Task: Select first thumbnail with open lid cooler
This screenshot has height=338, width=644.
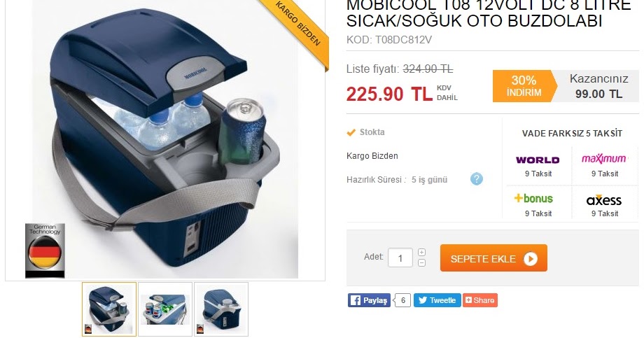Action: [x=109, y=309]
